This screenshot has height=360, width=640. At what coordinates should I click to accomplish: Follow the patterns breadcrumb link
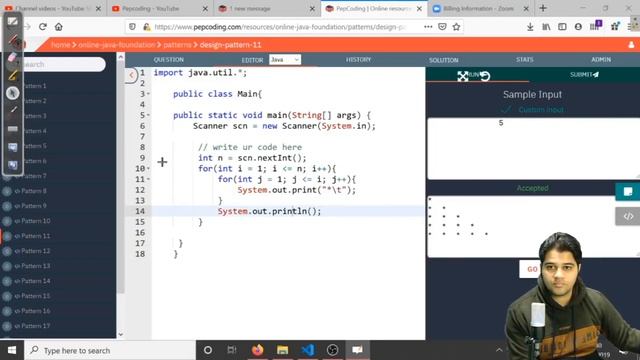click(x=178, y=45)
